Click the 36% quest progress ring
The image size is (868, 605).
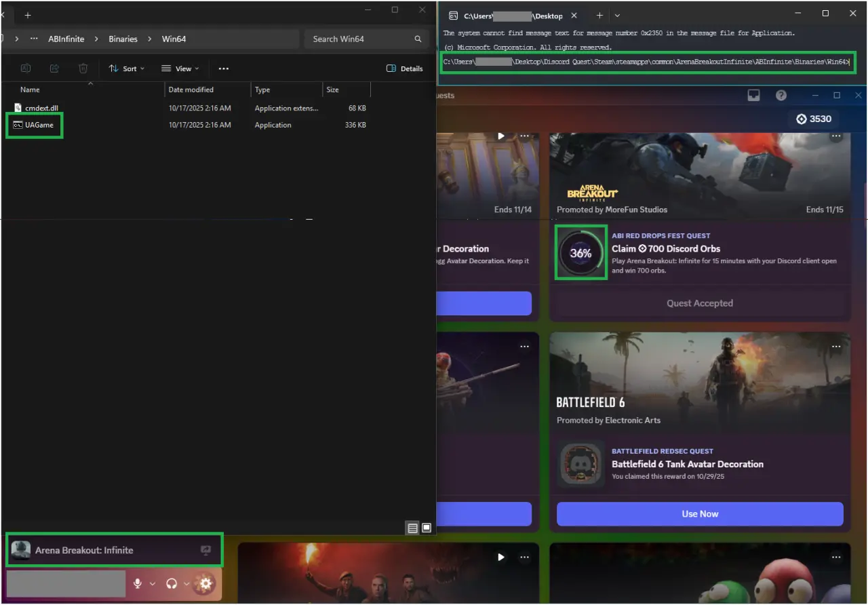coord(581,252)
